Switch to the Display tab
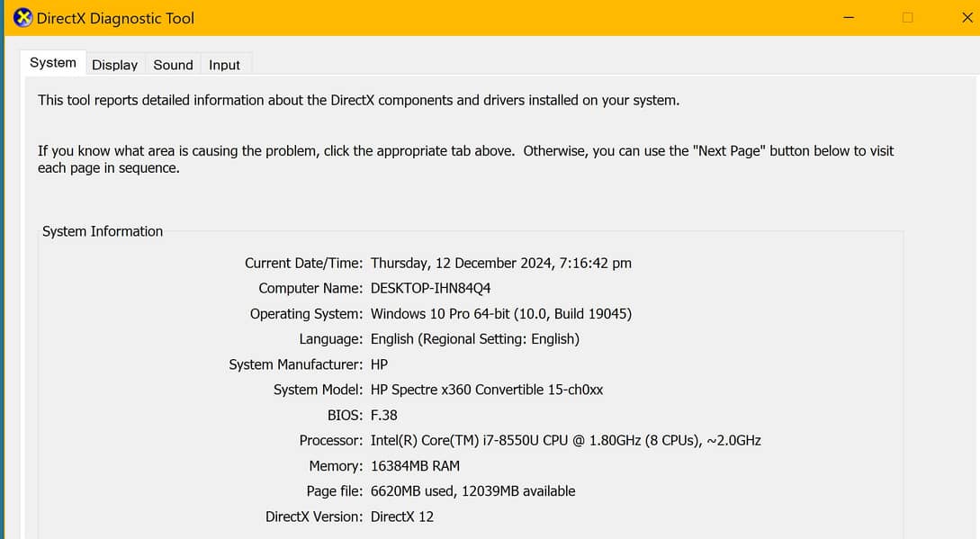Screen dimensions: 980x539 pos(114,65)
